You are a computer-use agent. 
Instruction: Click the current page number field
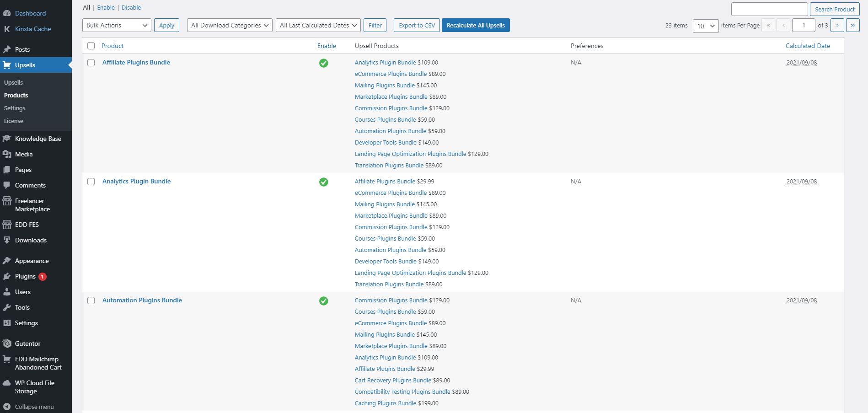click(804, 25)
